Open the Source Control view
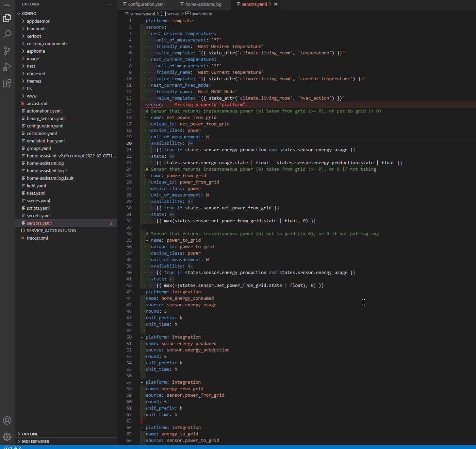476x449 pixels. (7, 51)
